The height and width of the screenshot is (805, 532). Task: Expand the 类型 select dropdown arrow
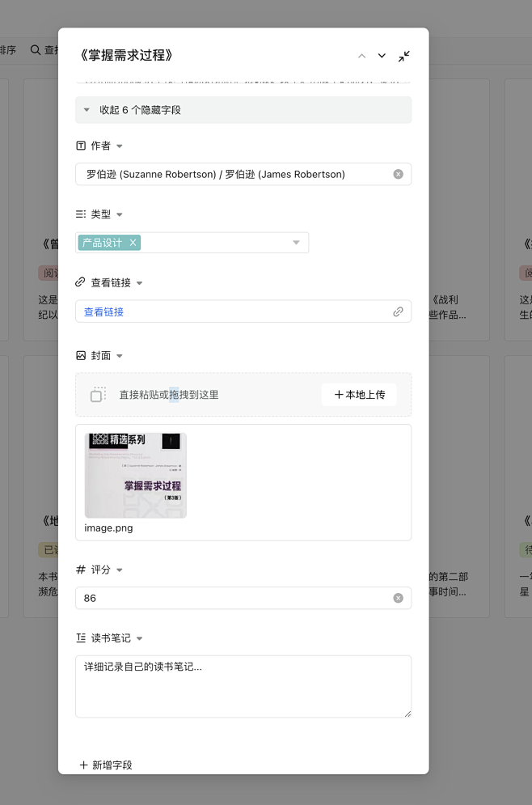[296, 243]
